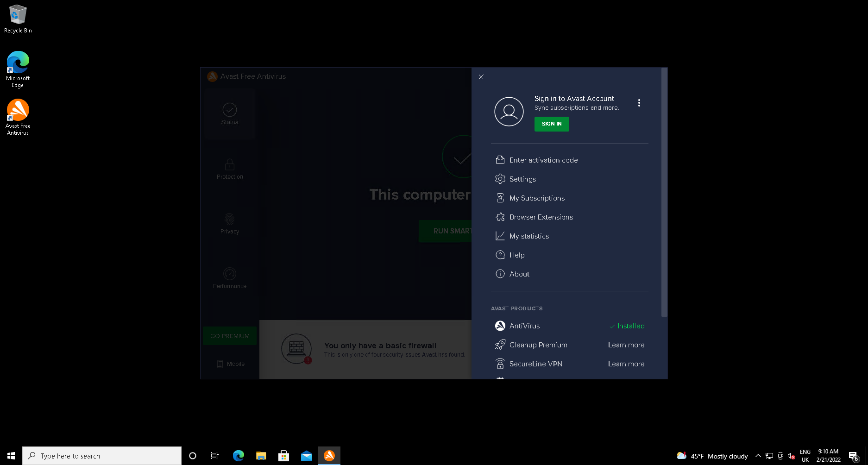This screenshot has height=465, width=868.
Task: Click the AntiVirus product name
Action: click(x=524, y=326)
